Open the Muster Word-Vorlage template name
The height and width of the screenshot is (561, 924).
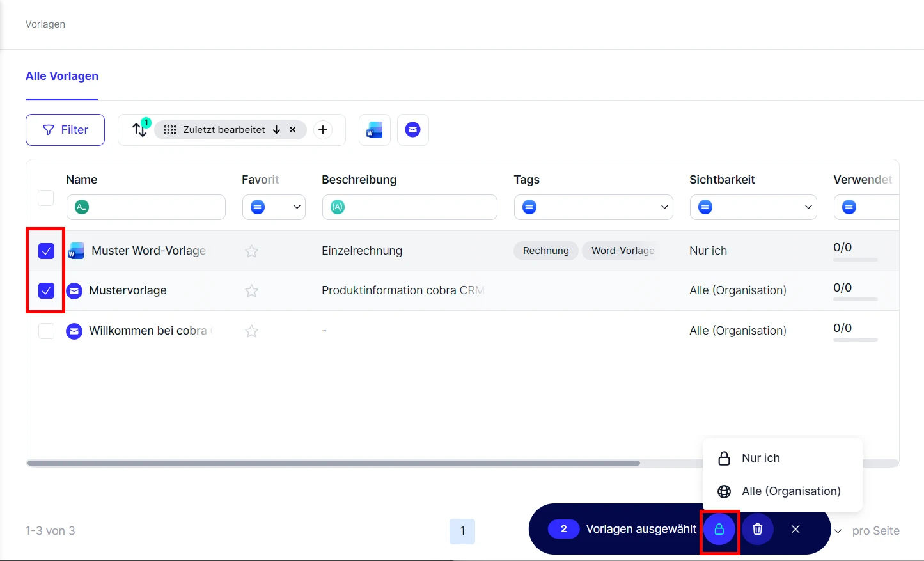coord(149,251)
